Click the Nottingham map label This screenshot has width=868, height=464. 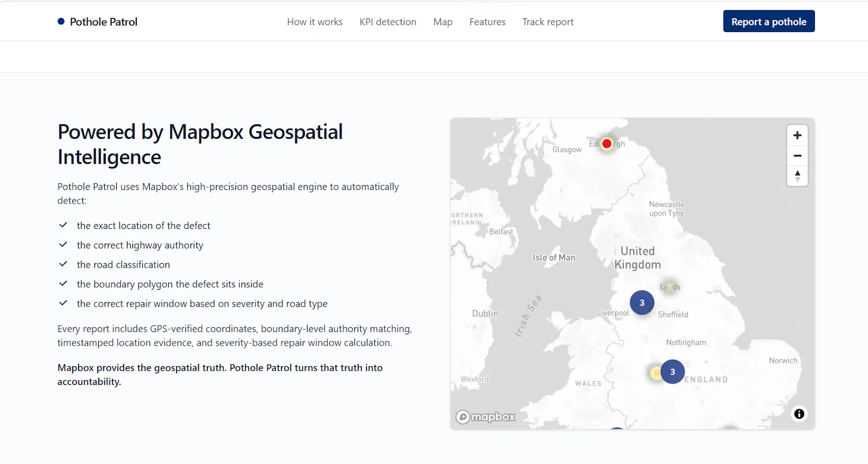click(x=686, y=342)
